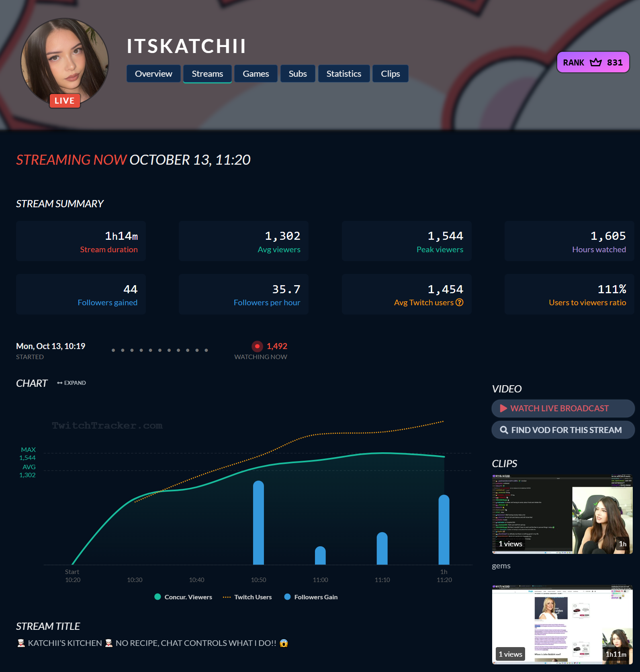This screenshot has height=672, width=640.
Task: Click the '1,302' avg viewers value
Action: tap(282, 236)
